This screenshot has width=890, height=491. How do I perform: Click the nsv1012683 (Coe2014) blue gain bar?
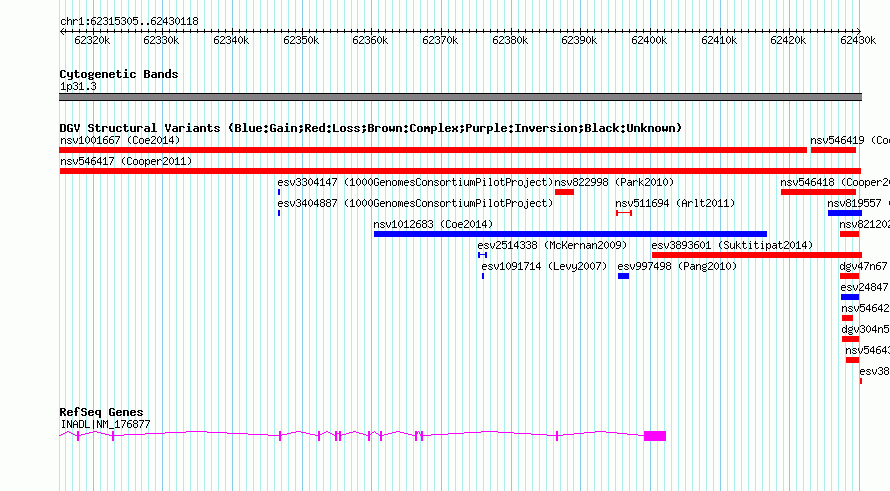coord(570,234)
